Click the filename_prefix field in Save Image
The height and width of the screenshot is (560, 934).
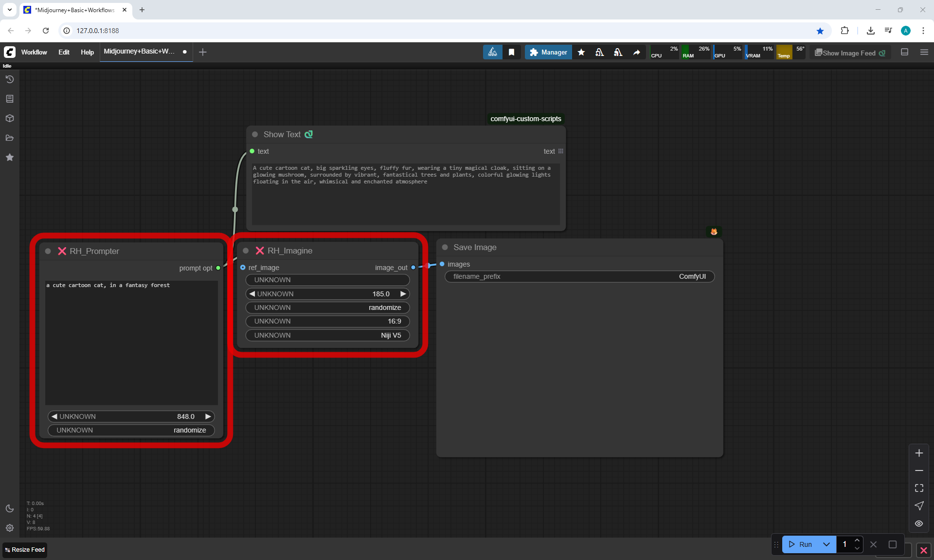coord(579,276)
